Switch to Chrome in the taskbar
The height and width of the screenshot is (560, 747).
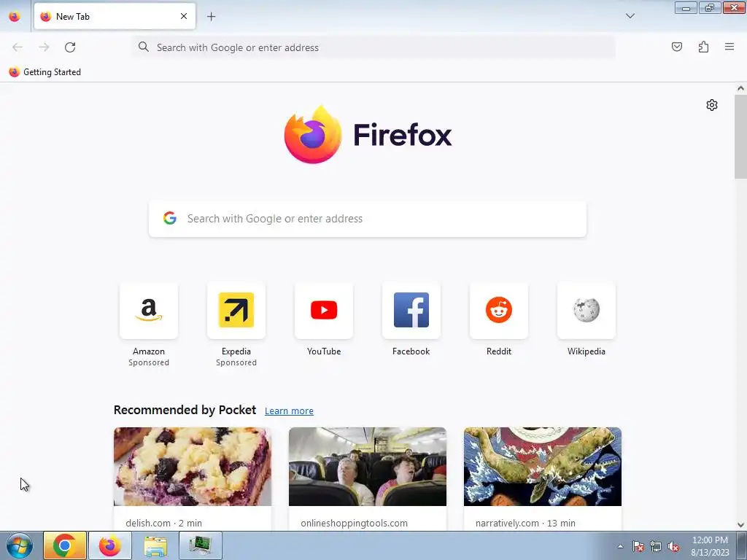point(65,545)
